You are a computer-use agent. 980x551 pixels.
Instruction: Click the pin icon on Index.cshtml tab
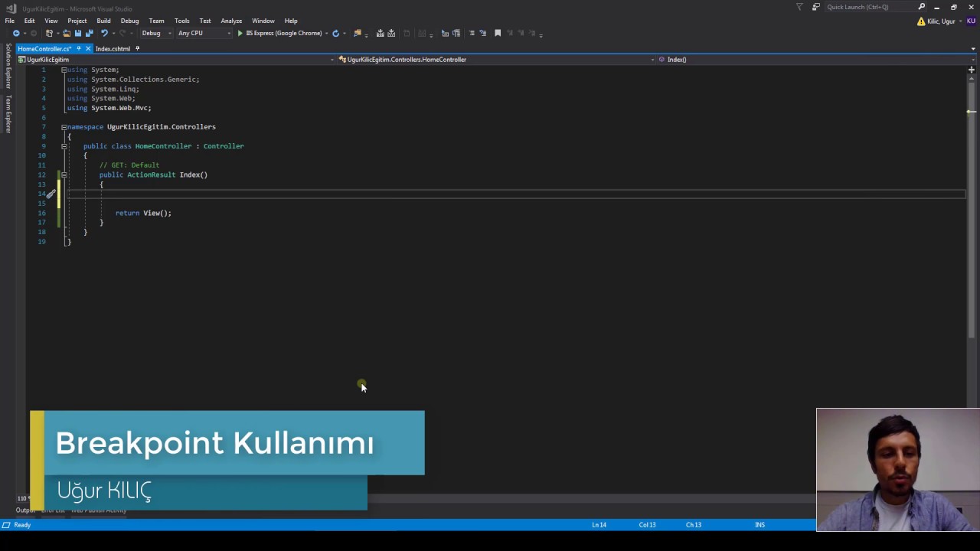138,48
